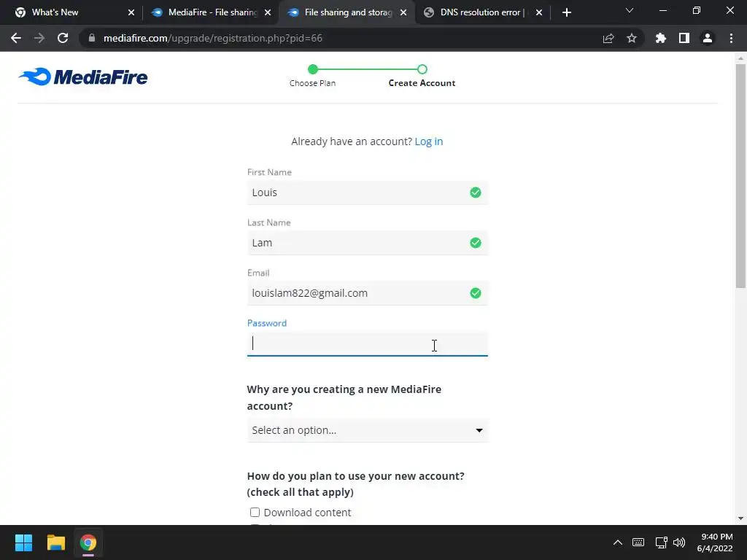747x560 pixels.
Task: Click the green checkmark in Last Name field
Action: [x=476, y=243]
